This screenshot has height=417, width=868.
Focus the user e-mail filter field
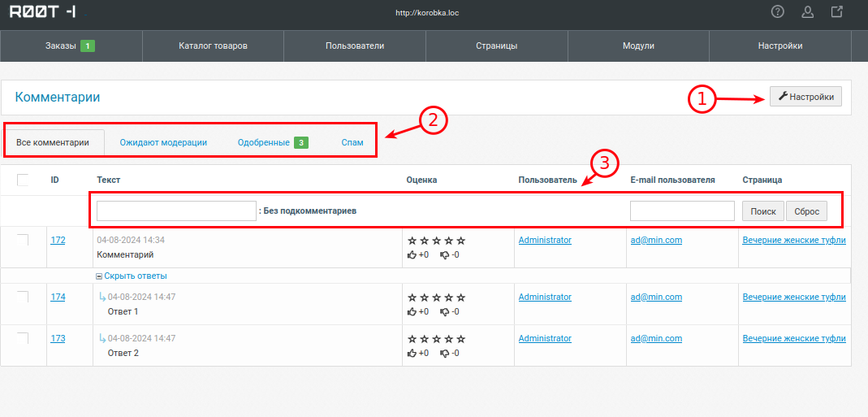(x=683, y=211)
